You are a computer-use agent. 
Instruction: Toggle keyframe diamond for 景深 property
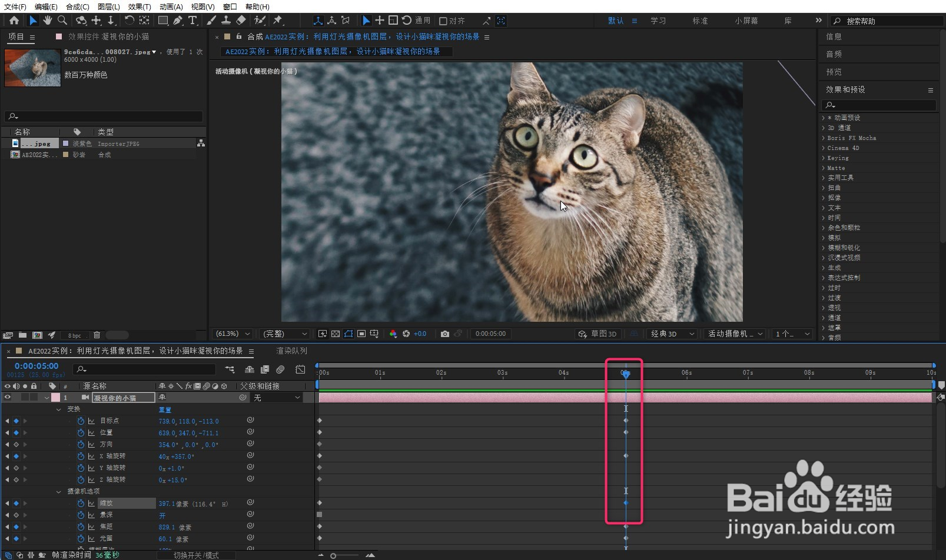tap(16, 515)
